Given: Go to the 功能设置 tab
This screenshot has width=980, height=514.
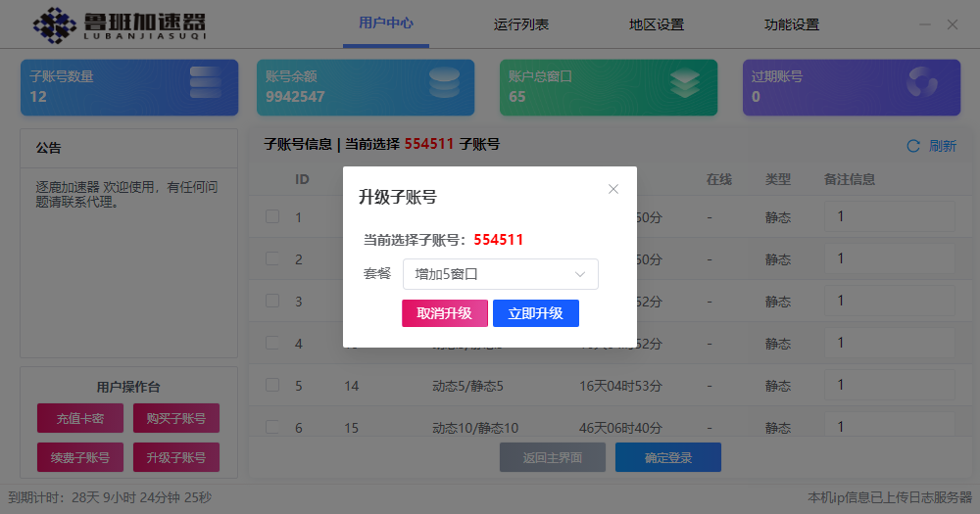Looking at the screenshot, I should click(792, 24).
